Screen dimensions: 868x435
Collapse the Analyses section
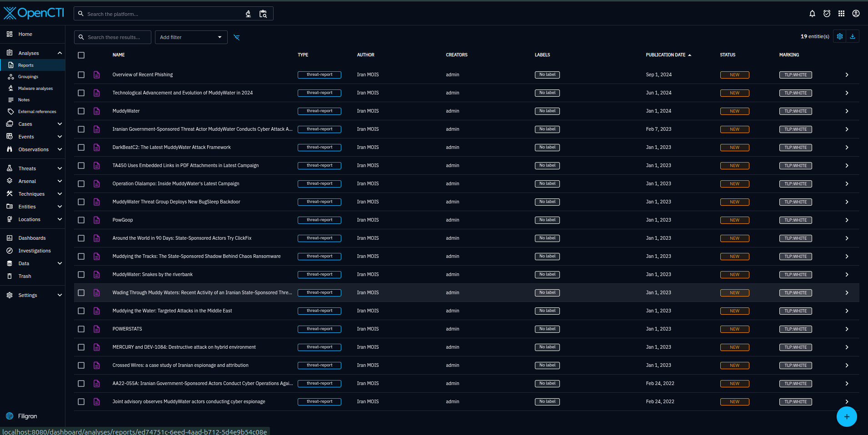pyautogui.click(x=60, y=53)
